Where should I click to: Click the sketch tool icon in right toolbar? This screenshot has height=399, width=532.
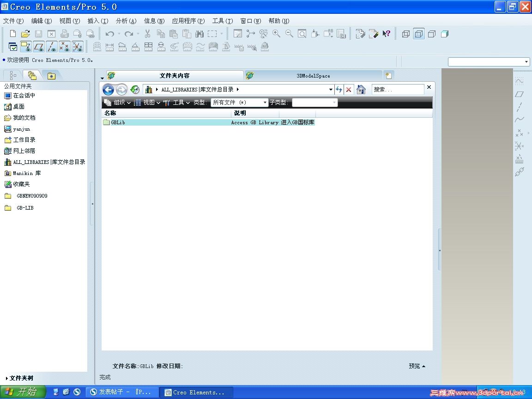tap(519, 81)
